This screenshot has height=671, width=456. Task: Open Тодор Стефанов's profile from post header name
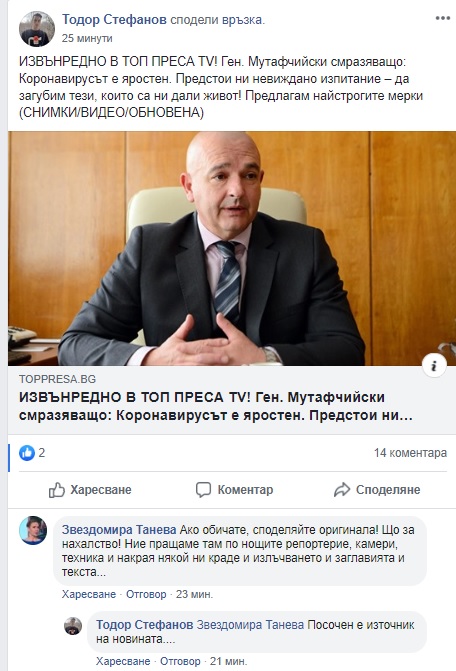coord(114,19)
